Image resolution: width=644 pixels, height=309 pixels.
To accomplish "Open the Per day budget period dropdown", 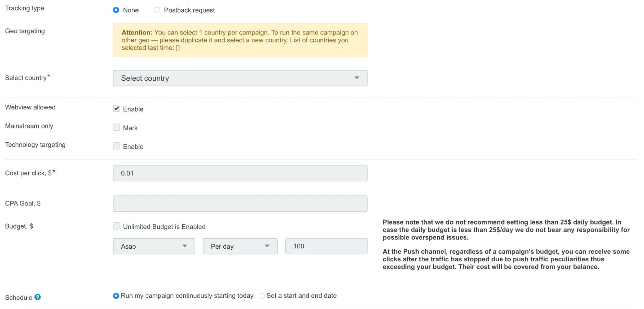I will (240, 246).
